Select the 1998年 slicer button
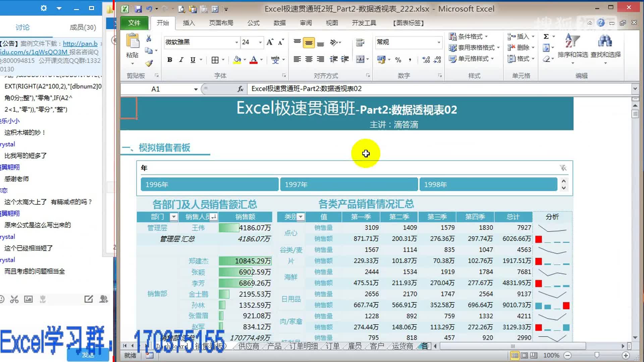The image size is (644, 362). point(488,184)
